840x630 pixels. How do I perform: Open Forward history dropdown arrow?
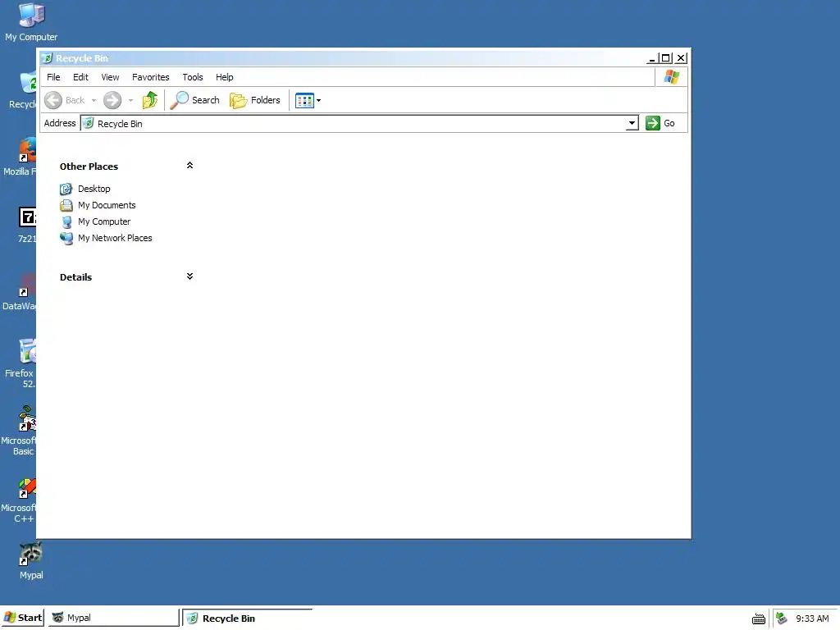(x=130, y=100)
